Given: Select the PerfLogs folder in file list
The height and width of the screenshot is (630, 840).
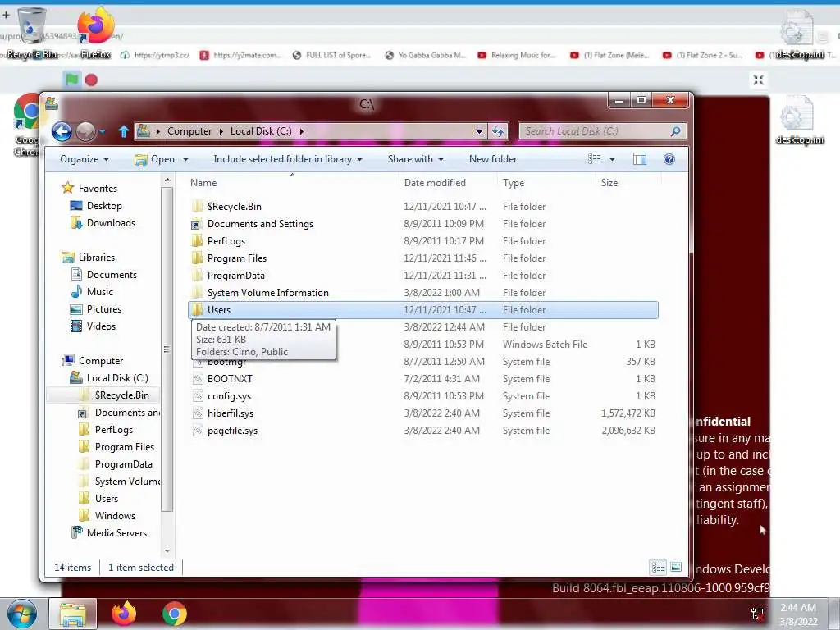Looking at the screenshot, I should point(226,241).
